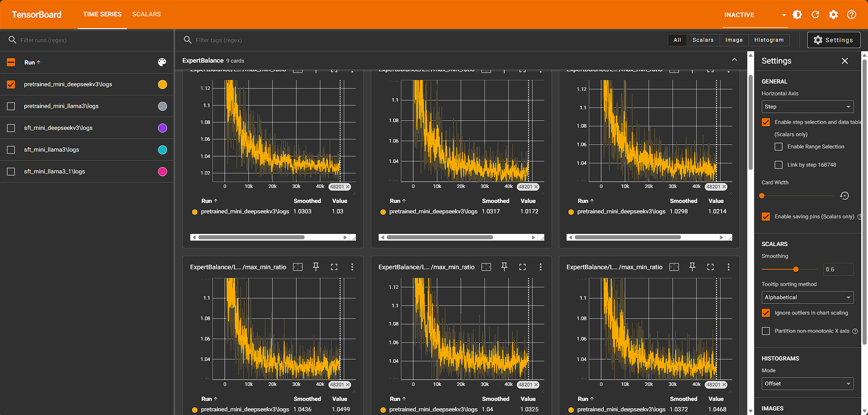Uncheck Enable saving pins
The height and width of the screenshot is (415, 868).
[766, 217]
